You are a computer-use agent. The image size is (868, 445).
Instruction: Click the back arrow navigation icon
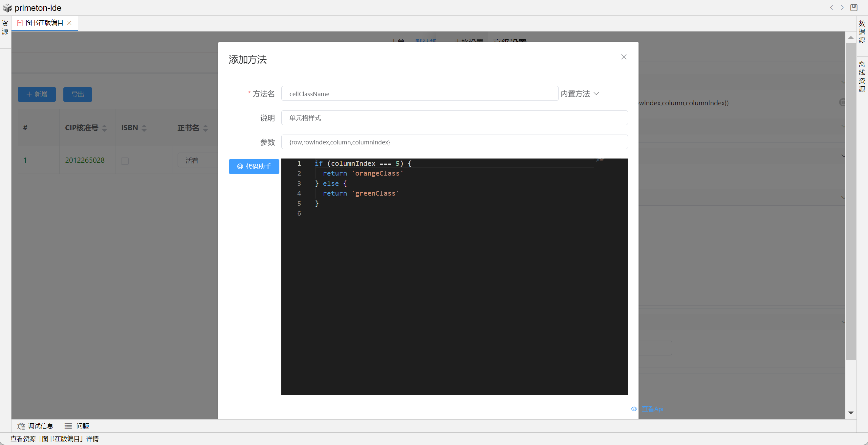[831, 8]
